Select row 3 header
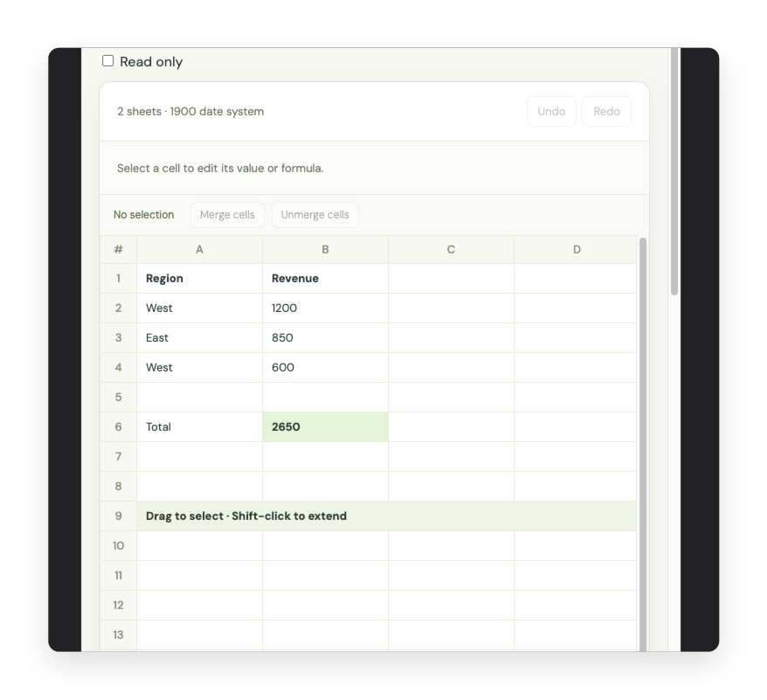The height and width of the screenshot is (700, 767). 119,337
